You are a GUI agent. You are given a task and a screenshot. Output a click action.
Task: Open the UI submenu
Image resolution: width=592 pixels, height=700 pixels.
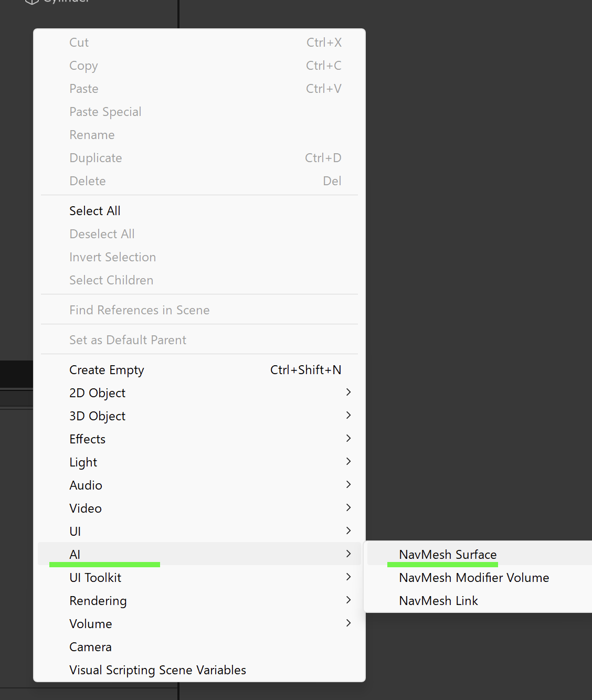(75, 531)
